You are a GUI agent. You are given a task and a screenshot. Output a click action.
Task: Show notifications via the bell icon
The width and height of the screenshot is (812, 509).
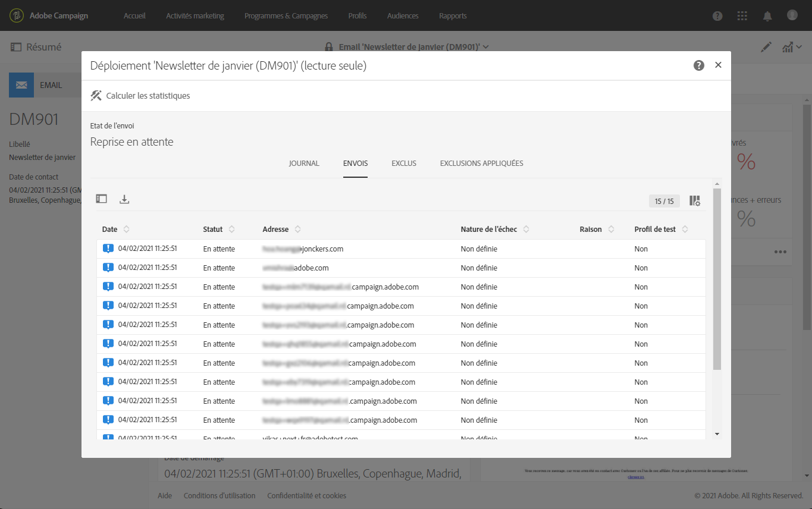[767, 16]
